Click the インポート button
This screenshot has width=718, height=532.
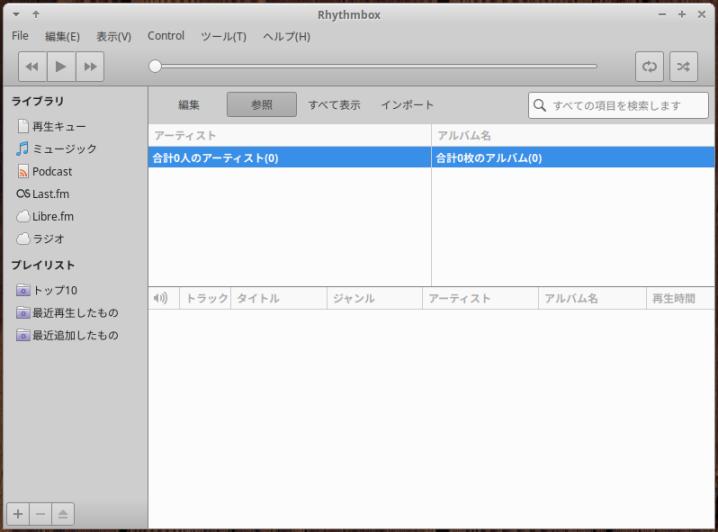point(408,105)
